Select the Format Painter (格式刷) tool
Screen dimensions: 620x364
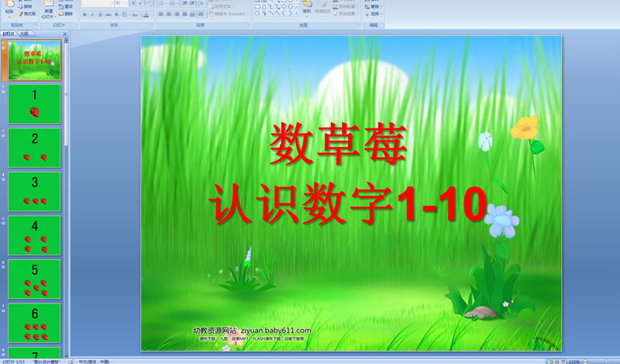click(27, 14)
